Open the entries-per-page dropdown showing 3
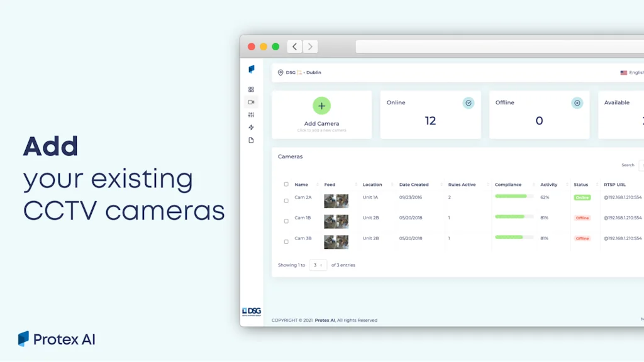The image size is (644, 362). click(318, 265)
